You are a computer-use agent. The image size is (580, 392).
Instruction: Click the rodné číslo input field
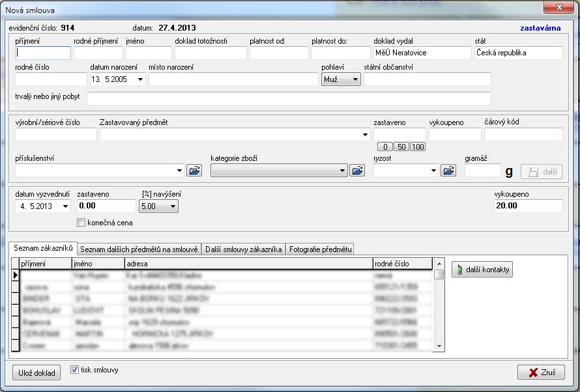coord(51,79)
